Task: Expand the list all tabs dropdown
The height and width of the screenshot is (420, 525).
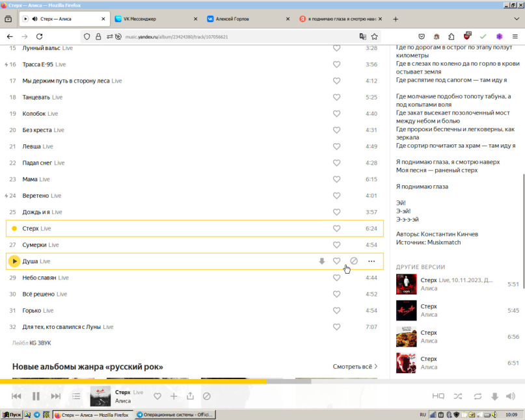Action: point(517,19)
